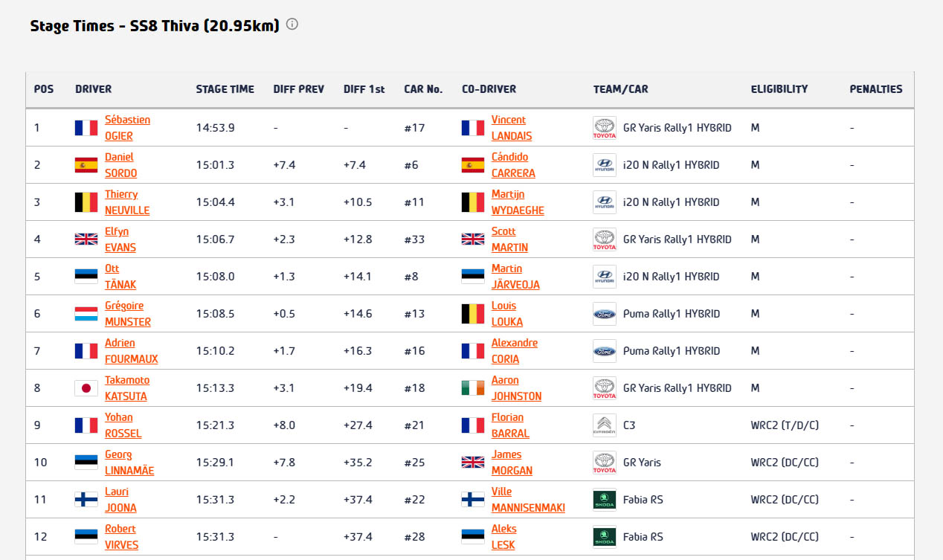Click the Toyota logo in Ogier's row
943x560 pixels.
coord(604,128)
